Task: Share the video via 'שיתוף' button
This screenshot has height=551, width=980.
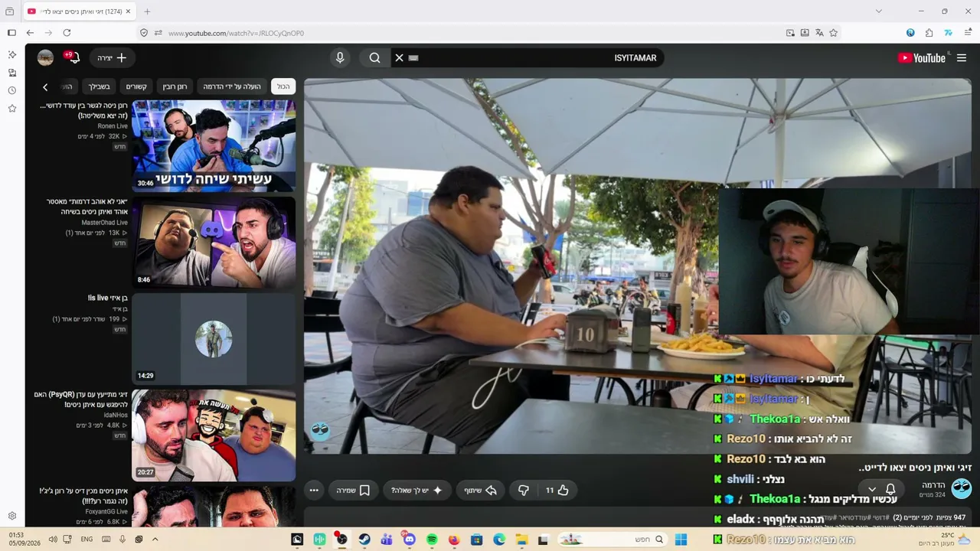Action: 482,490
